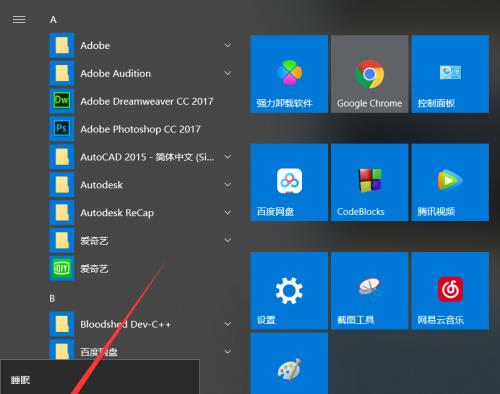Click the Autodesk folder icon
Screen dimensions: 500x394
pos(62,185)
